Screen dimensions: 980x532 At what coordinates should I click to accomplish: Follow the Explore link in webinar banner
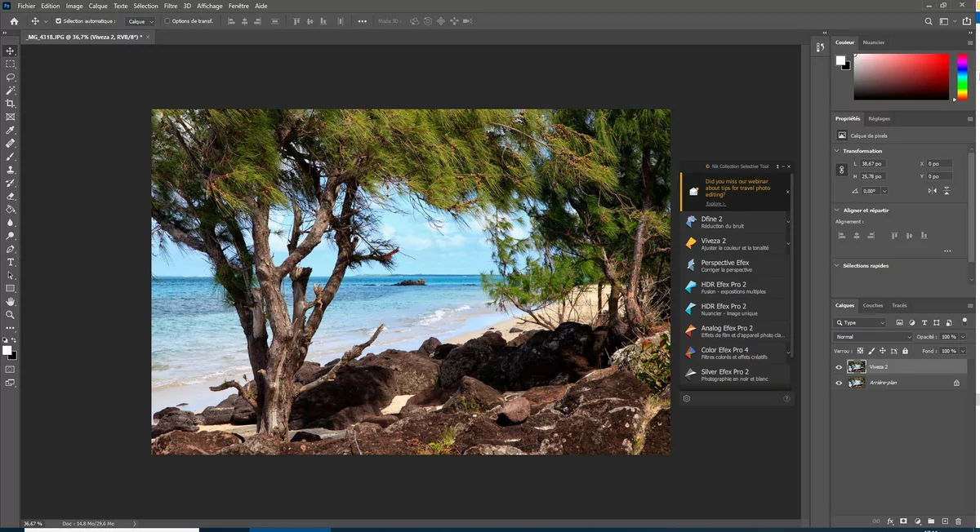[x=715, y=203]
